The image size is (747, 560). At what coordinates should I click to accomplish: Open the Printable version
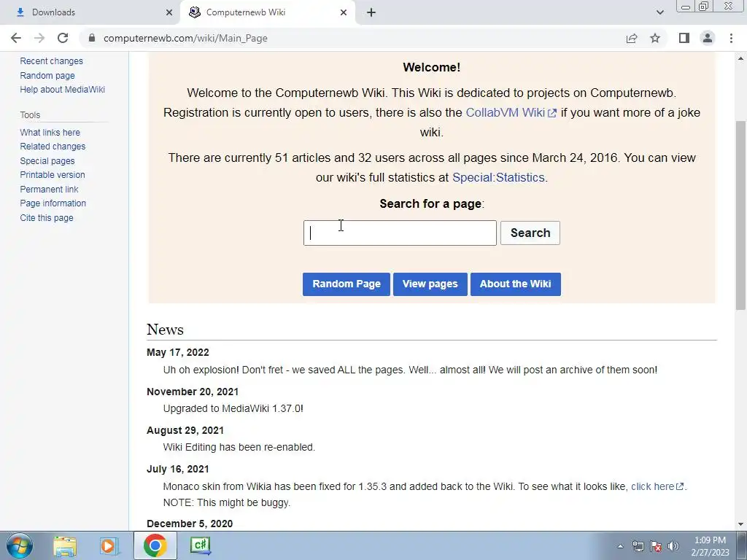click(53, 175)
